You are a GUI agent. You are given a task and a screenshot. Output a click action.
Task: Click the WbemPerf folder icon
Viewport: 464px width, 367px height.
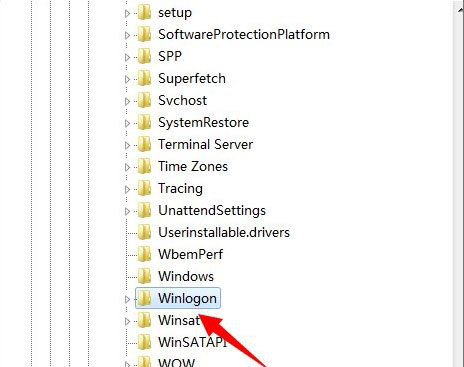click(145, 255)
